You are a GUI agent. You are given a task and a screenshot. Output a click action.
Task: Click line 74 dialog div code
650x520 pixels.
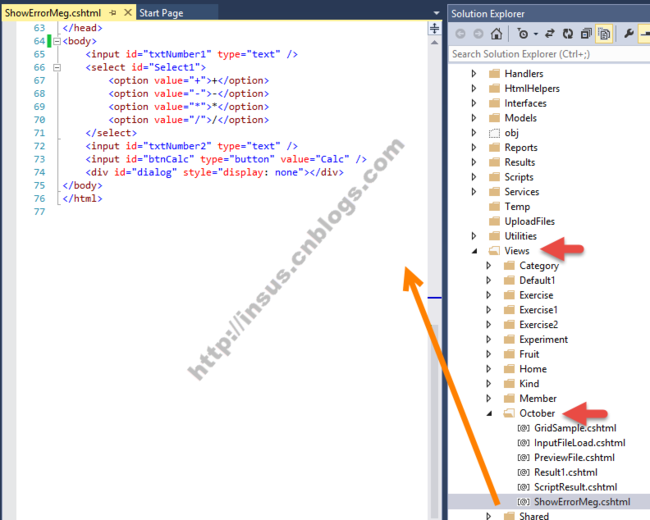pos(214,172)
